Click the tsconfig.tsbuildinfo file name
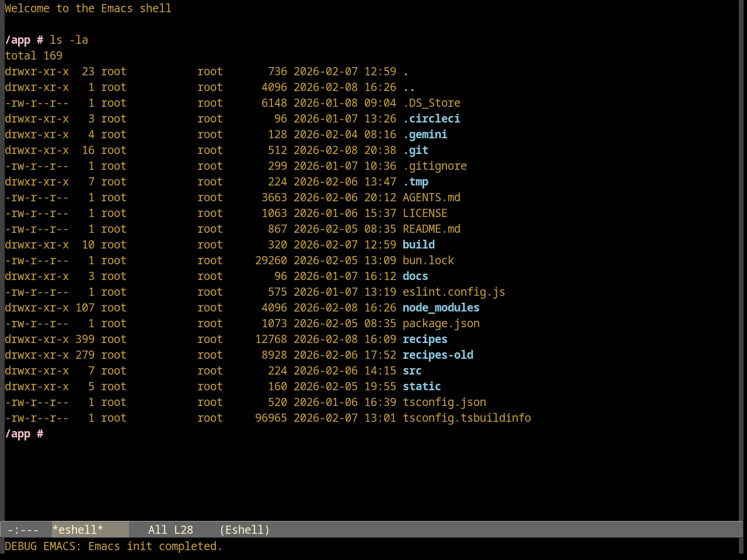Viewport: 747px width, 560px height. click(467, 418)
